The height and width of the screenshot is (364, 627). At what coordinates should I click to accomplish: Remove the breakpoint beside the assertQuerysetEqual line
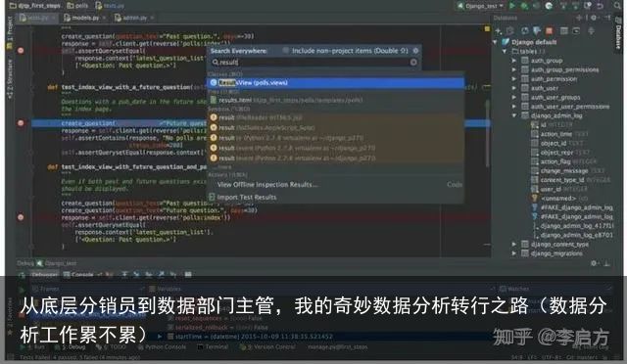coord(21,51)
